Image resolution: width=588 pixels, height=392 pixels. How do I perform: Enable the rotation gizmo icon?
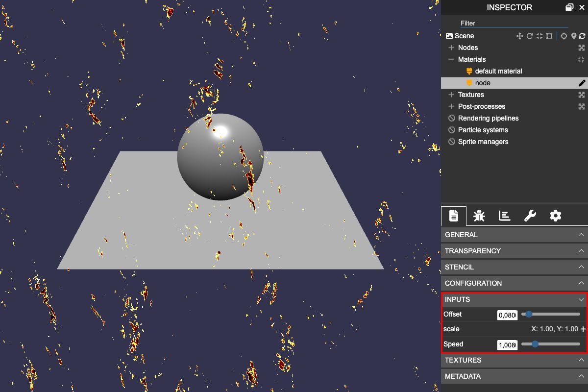coord(530,36)
